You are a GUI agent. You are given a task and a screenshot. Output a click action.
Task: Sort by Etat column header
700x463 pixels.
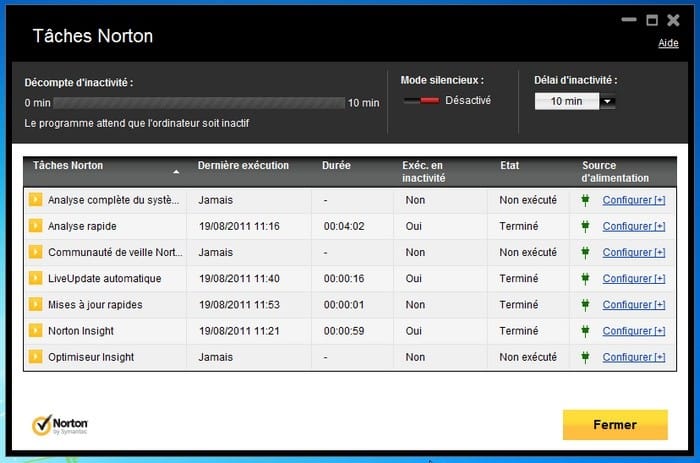click(x=509, y=165)
